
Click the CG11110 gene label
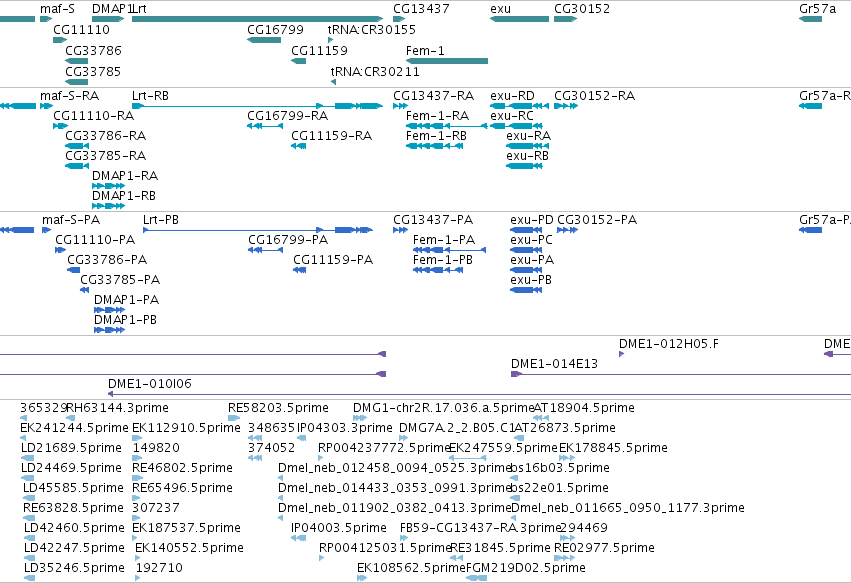tap(81, 29)
